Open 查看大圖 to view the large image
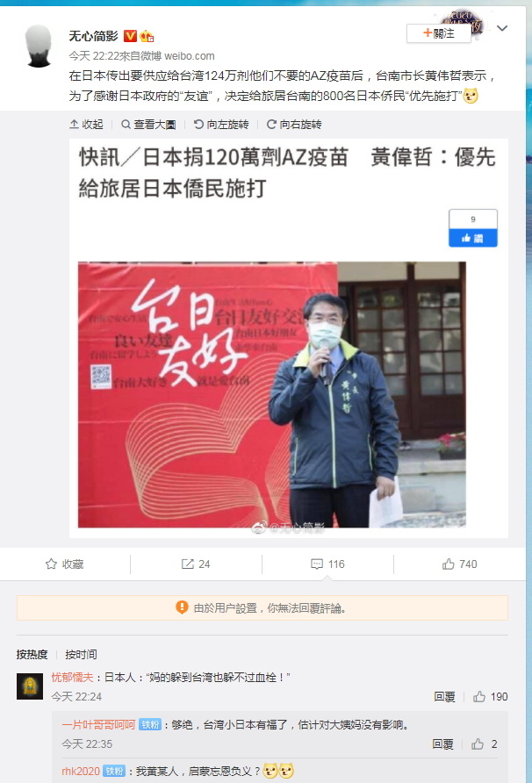 pos(148,125)
